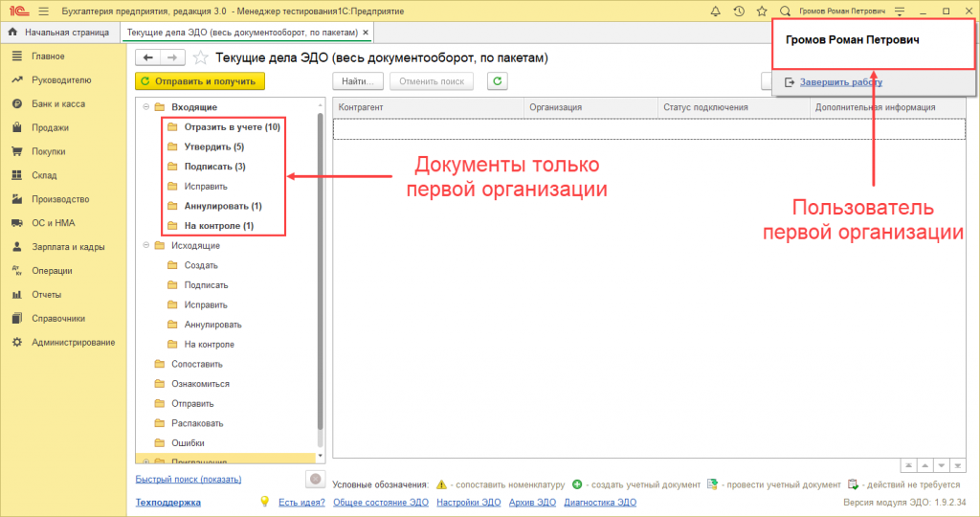Click the clear quick search round icon
The width and height of the screenshot is (980, 517).
(316, 479)
